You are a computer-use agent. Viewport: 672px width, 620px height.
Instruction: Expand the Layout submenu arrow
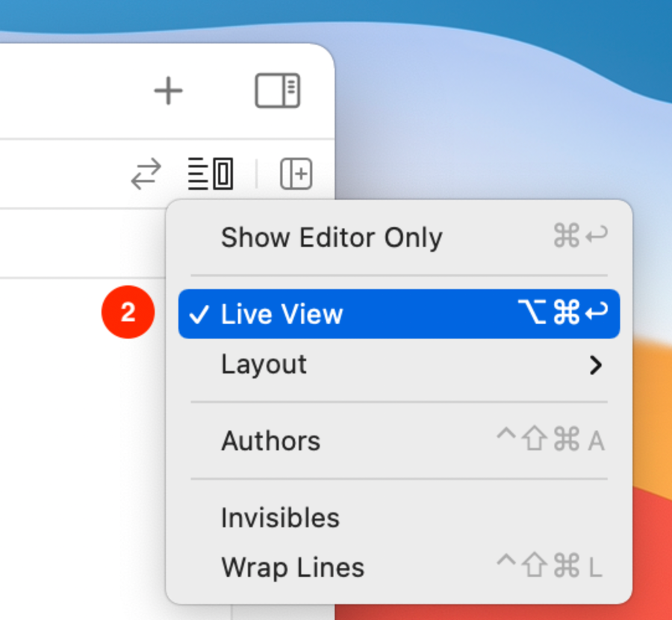595,365
